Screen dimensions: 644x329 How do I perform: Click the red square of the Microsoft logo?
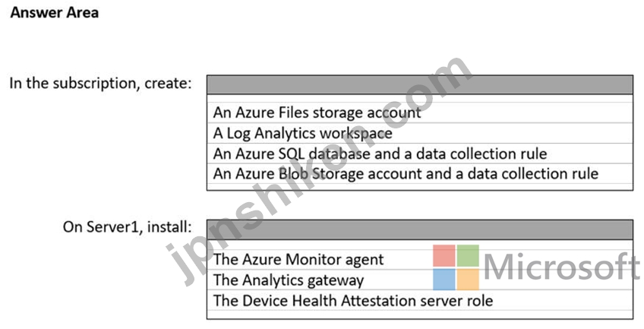[444, 255]
